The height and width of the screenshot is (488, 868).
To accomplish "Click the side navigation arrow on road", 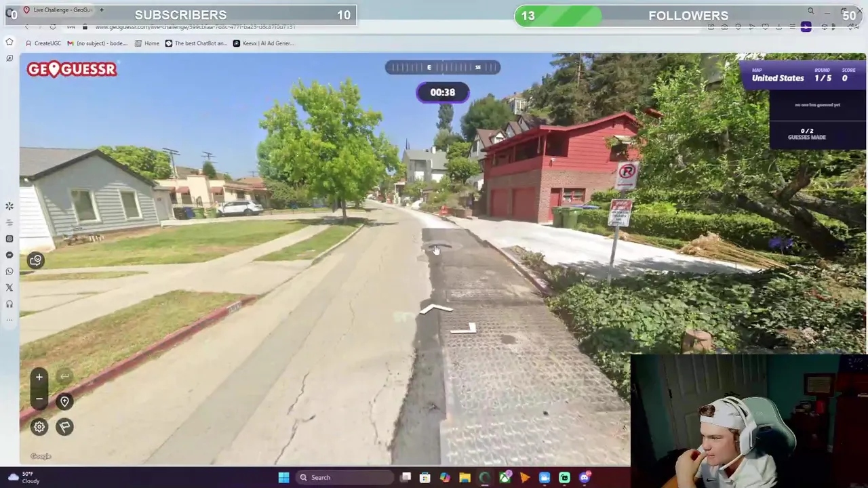I will click(464, 329).
